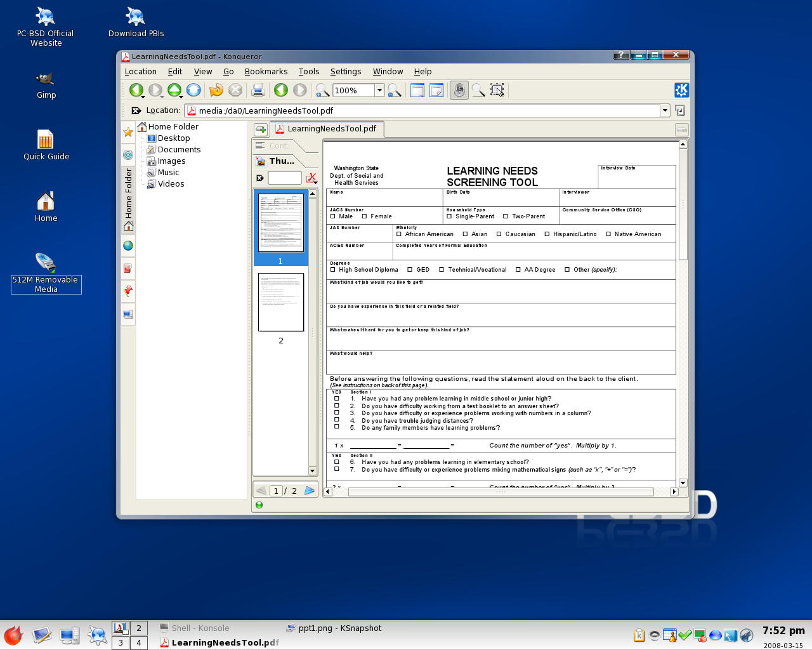Open the thumbnail filter options dropdown
This screenshot has width=812, height=650.
pyautogui.click(x=311, y=178)
